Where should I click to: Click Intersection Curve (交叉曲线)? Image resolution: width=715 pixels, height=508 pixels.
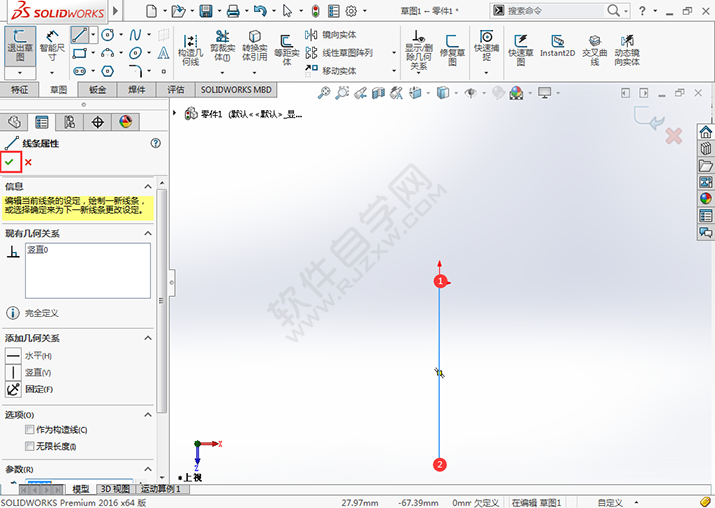click(x=595, y=49)
